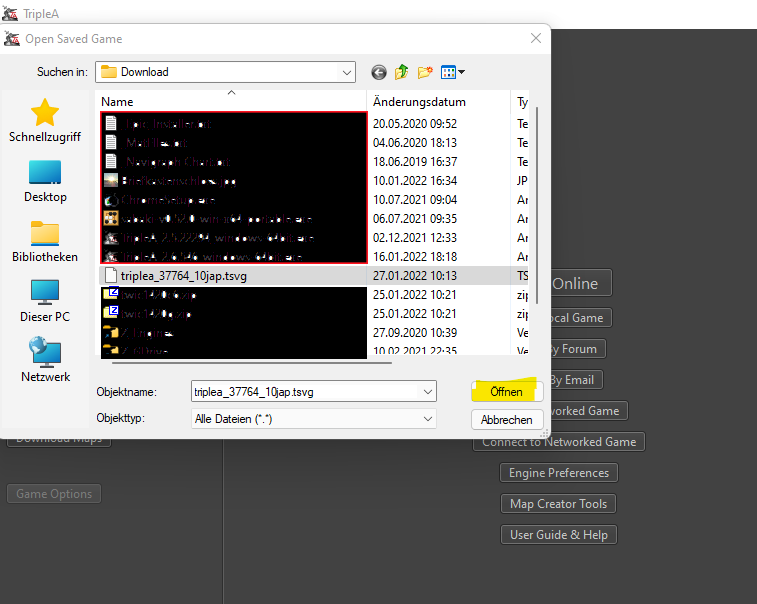Open Schnellzugriff in the places sidebar

[46, 121]
